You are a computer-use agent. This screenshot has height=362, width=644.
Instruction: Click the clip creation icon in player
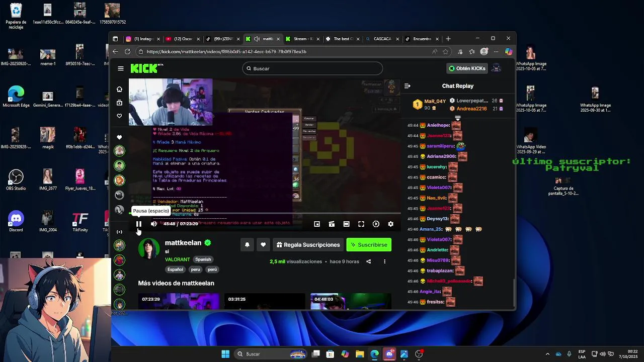332,224
